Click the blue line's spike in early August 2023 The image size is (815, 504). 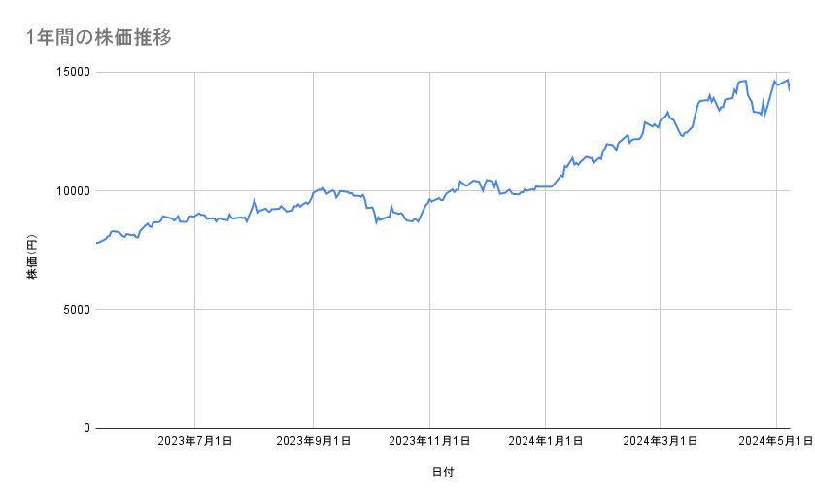pyautogui.click(x=254, y=200)
